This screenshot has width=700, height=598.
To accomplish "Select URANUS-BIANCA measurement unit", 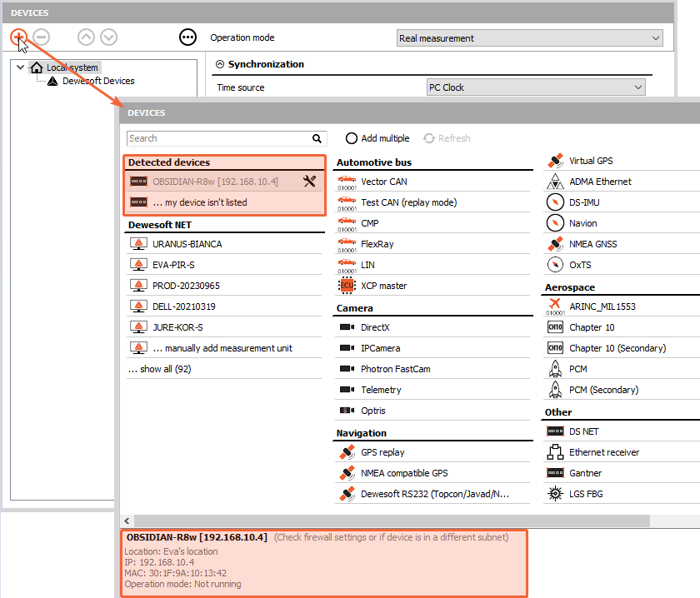I will pyautogui.click(x=224, y=244).
